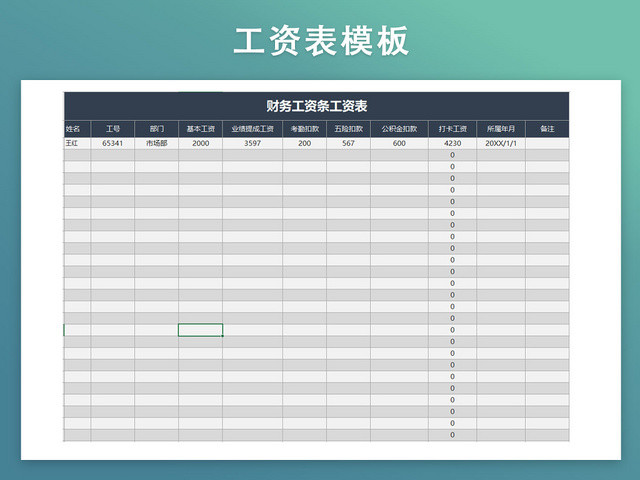Select the 所属年月 column header

click(501, 129)
